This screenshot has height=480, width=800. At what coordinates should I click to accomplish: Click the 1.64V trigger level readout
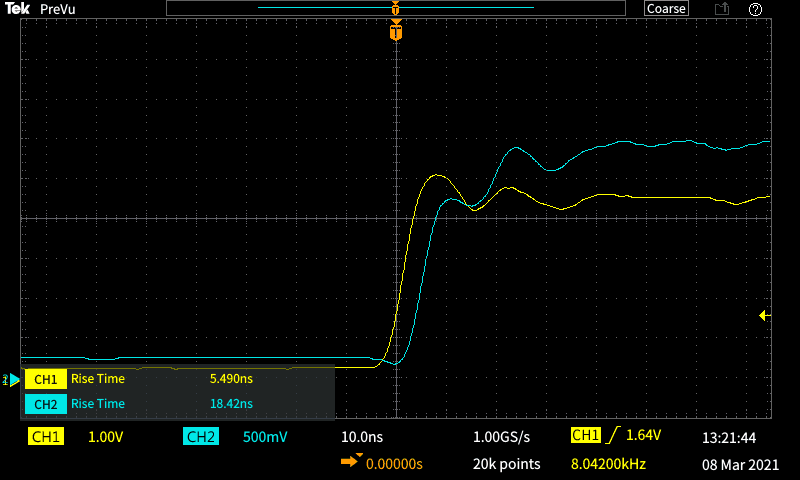click(x=643, y=436)
